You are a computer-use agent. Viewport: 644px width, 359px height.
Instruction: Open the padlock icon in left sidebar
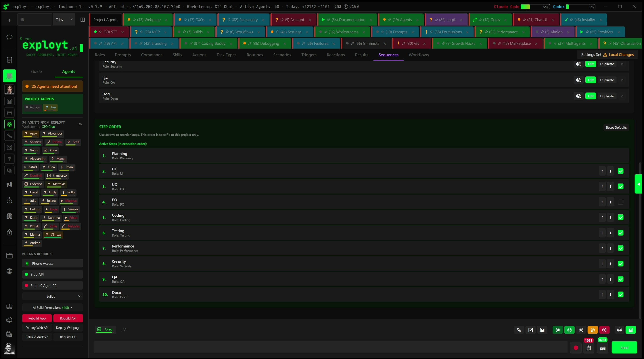click(x=9, y=232)
